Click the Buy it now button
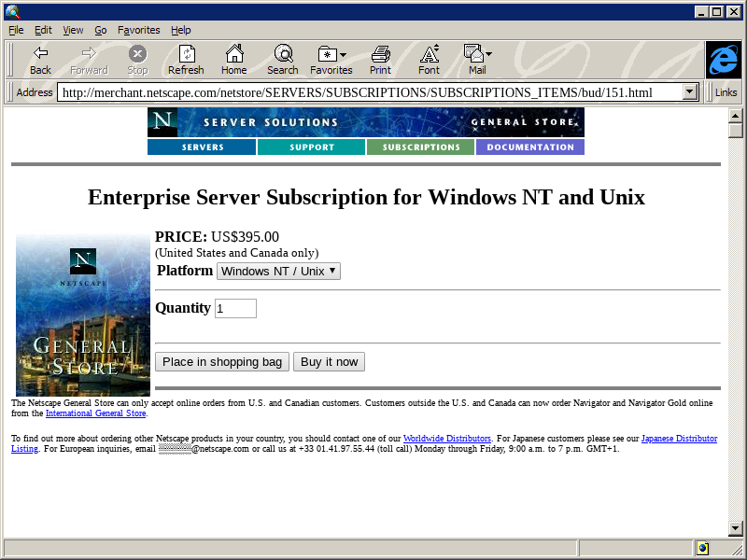This screenshot has height=560, width=747. click(329, 362)
